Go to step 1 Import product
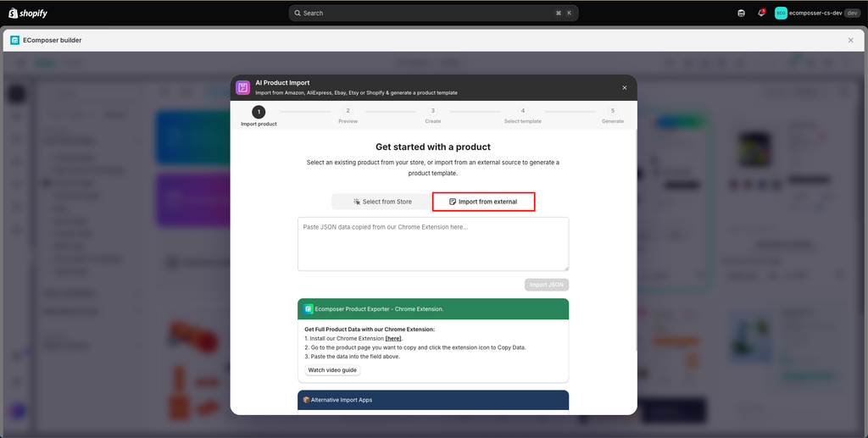This screenshot has height=438, width=868. (x=259, y=116)
